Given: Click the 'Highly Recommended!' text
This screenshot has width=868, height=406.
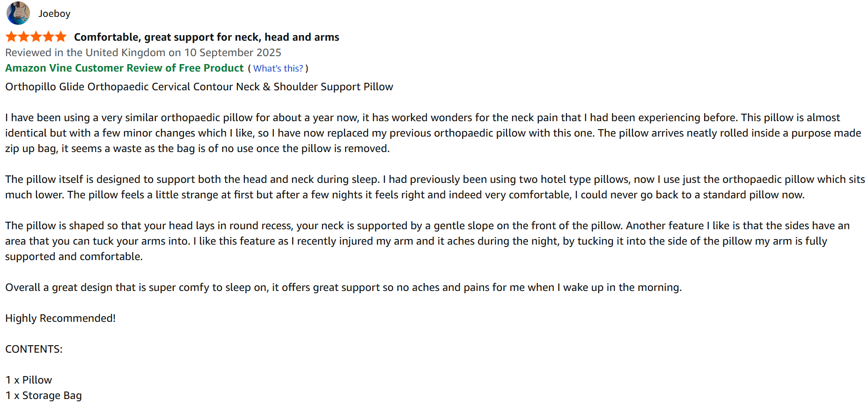Looking at the screenshot, I should 60,318.
